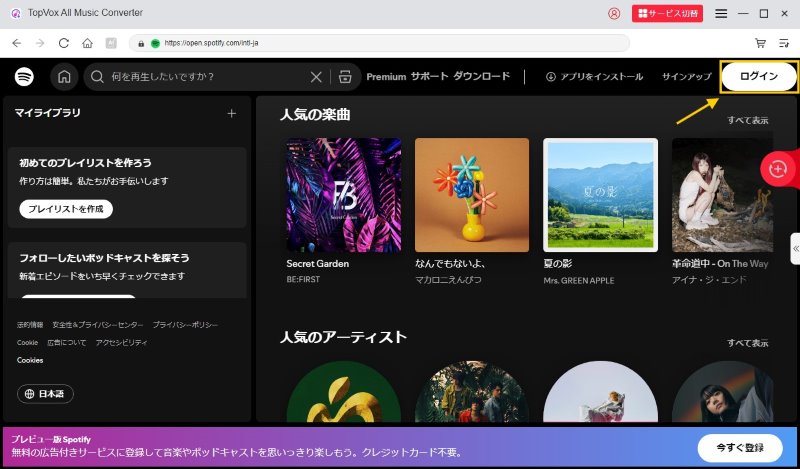Open the converted music list icon
This screenshot has height=469, width=800.
(784, 43)
